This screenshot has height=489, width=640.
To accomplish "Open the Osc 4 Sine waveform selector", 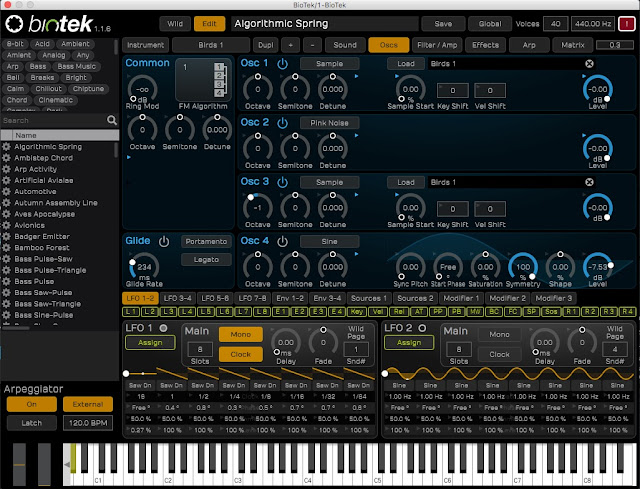I will [329, 241].
